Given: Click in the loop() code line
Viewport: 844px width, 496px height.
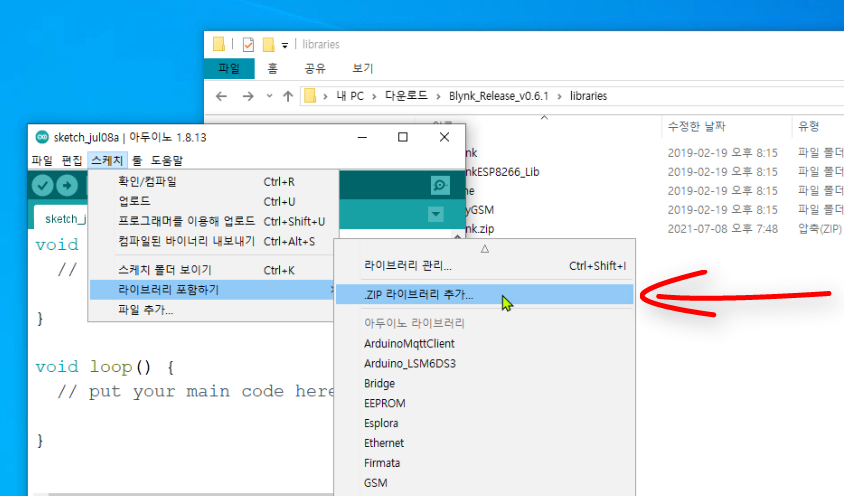Looking at the screenshot, I should (105, 367).
